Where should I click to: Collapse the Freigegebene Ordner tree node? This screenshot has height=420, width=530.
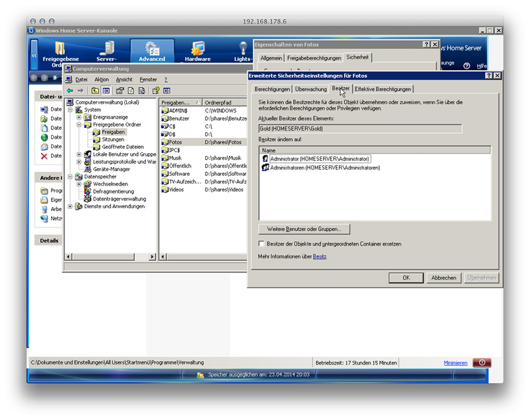79,125
